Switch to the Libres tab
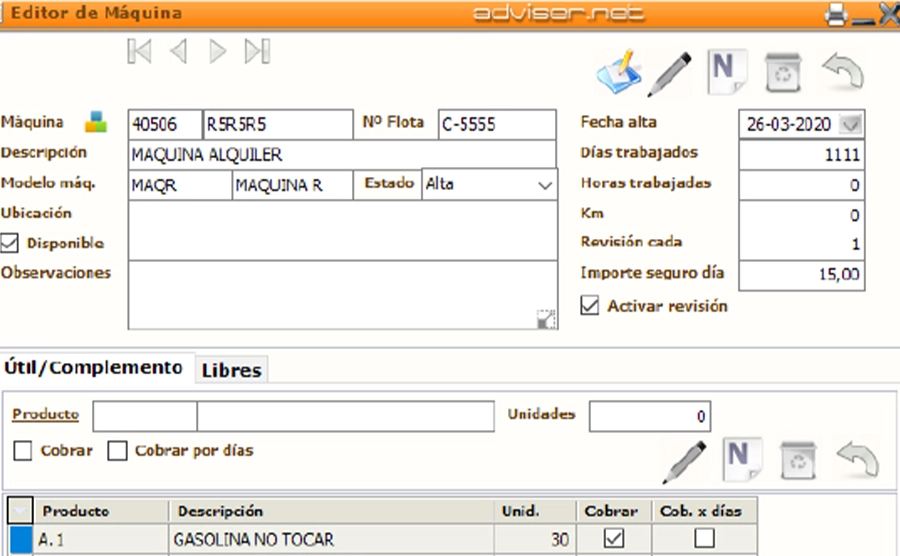 click(231, 370)
